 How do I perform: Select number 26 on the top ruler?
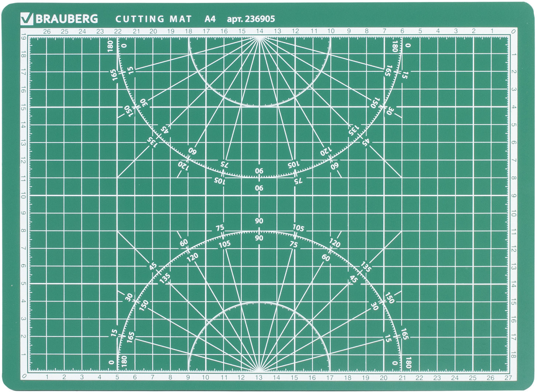(47, 31)
